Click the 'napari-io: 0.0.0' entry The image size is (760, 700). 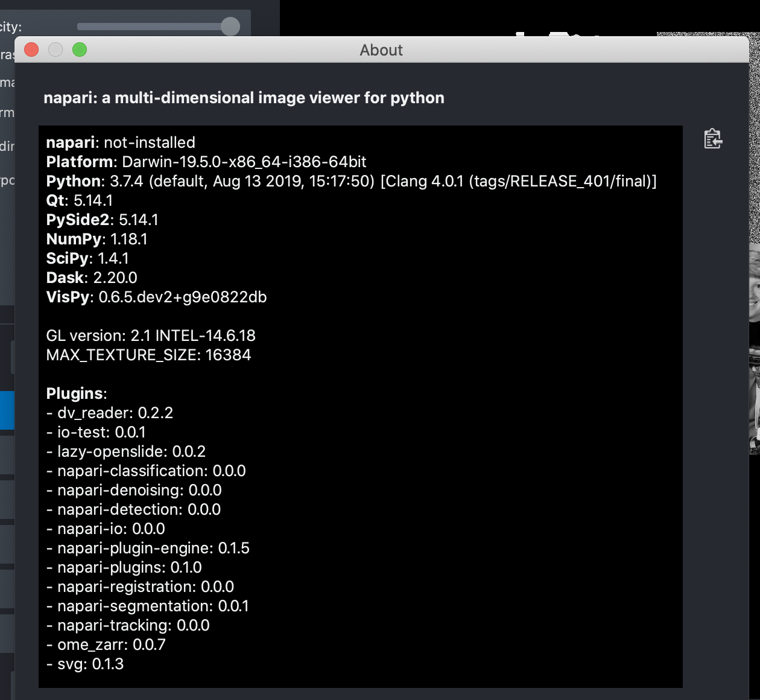pyautogui.click(x=106, y=529)
